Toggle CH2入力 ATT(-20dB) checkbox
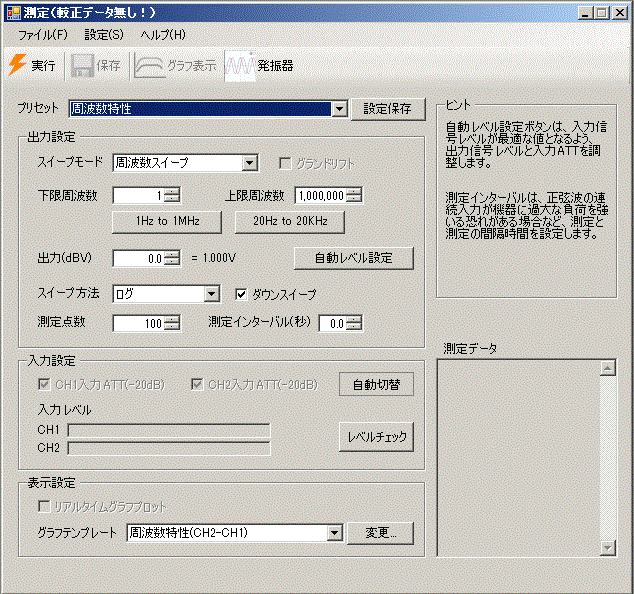 [197, 384]
